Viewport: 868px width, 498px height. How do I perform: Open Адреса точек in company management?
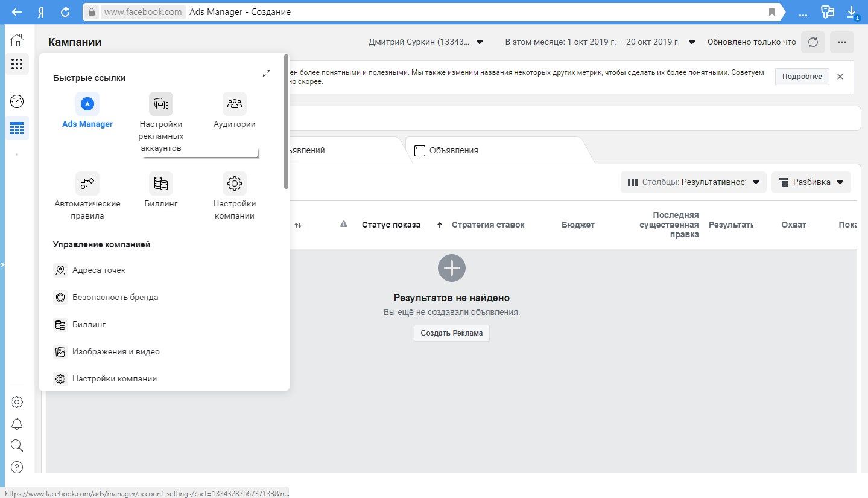[x=99, y=270]
